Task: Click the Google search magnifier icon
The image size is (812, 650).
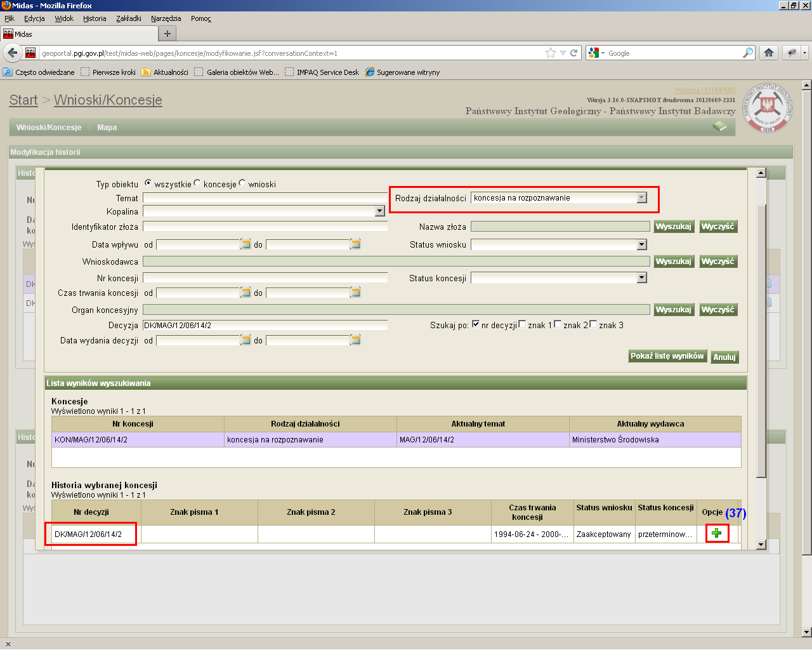Action: coord(748,53)
